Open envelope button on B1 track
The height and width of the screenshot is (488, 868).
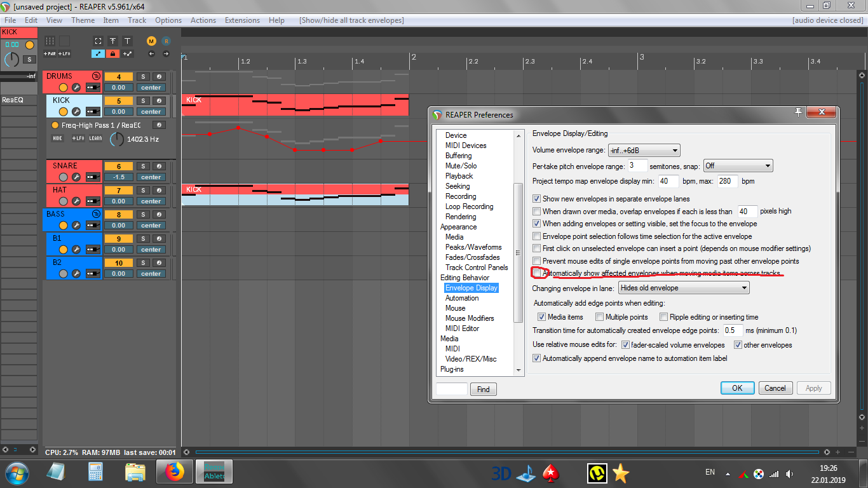tap(158, 238)
